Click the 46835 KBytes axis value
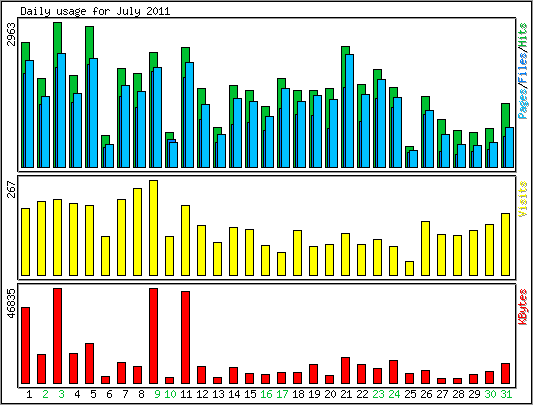The image size is (533, 405). point(12,303)
